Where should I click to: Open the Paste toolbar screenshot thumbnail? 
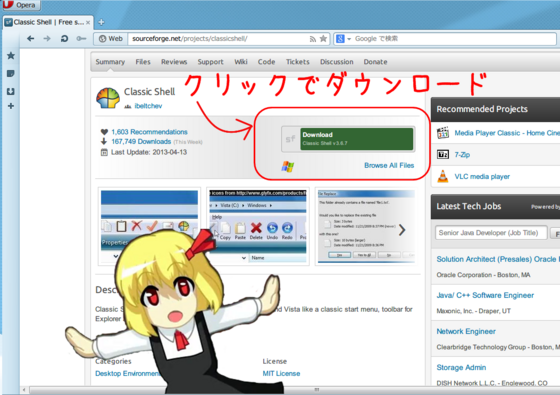click(258, 226)
